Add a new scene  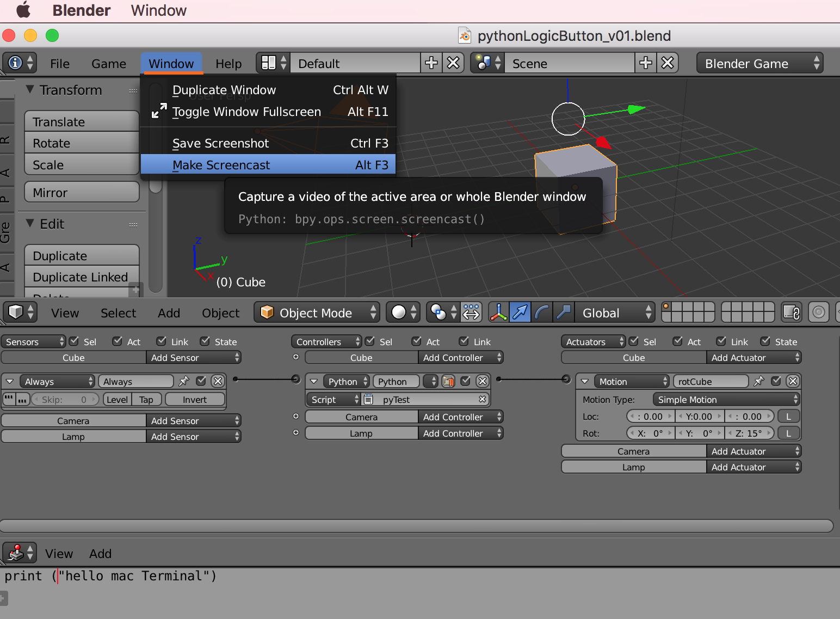645,63
